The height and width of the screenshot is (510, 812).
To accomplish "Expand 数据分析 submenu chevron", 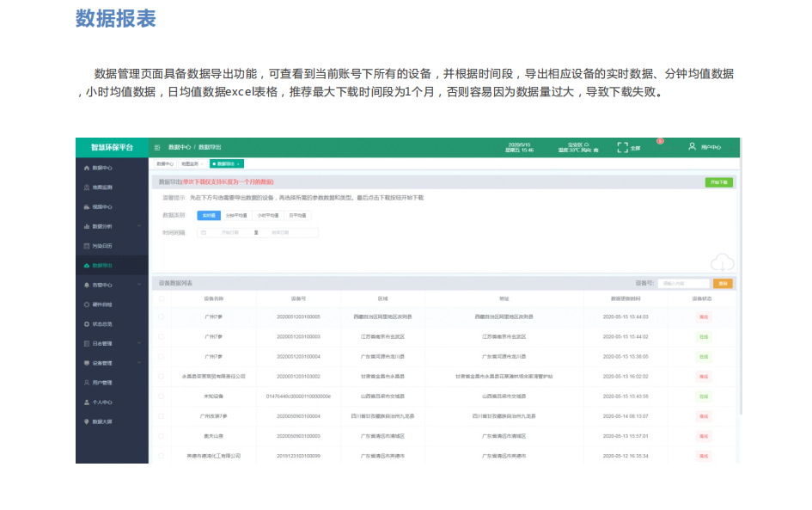I will pyautogui.click(x=139, y=226).
